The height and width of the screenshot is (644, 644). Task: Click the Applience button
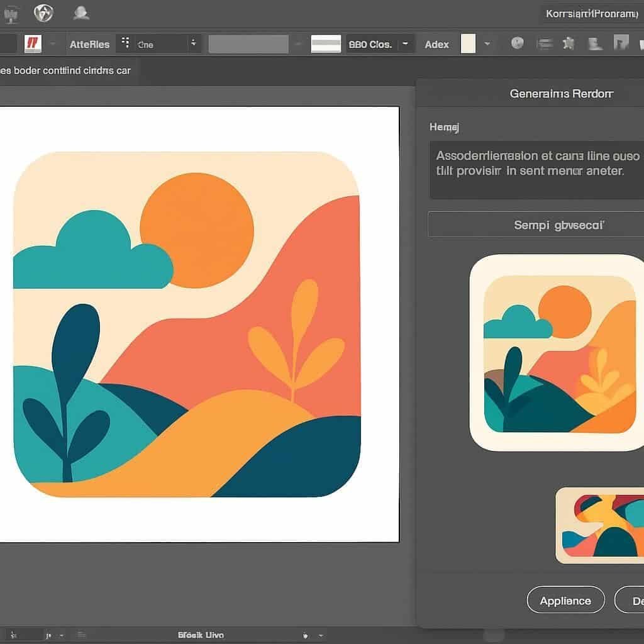click(565, 601)
